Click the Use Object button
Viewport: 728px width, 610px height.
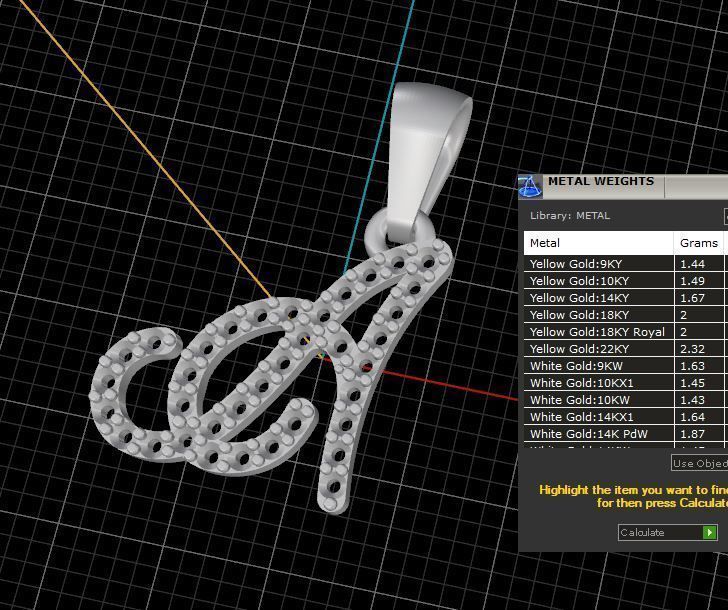pyautogui.click(x=700, y=463)
